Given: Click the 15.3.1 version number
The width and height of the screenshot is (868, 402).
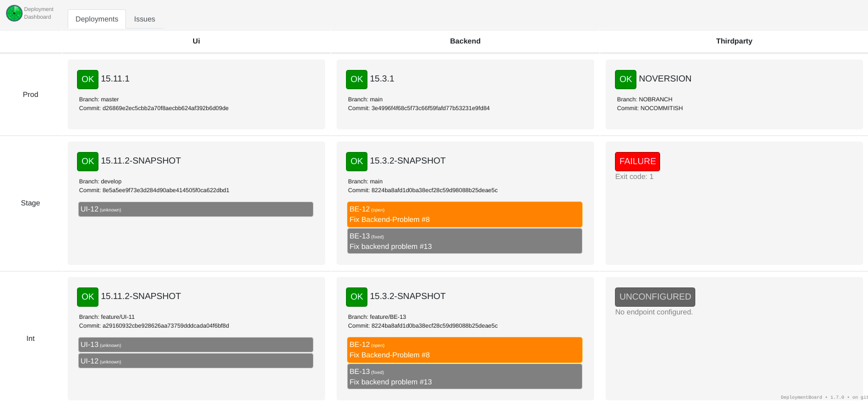Looking at the screenshot, I should coord(382,79).
